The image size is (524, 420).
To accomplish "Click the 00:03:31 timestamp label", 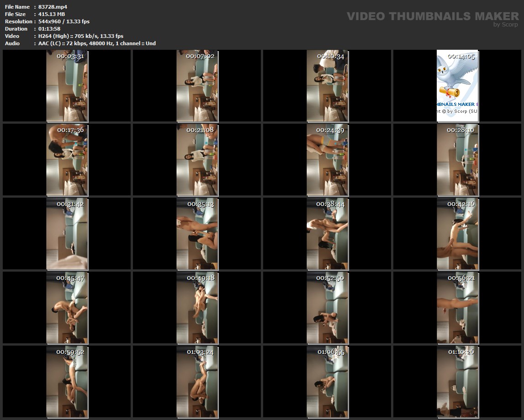I will [x=70, y=57].
